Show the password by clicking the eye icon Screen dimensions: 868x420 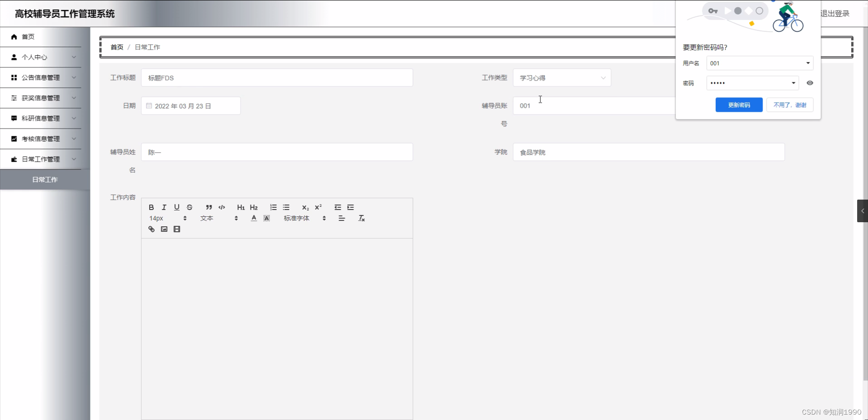810,83
